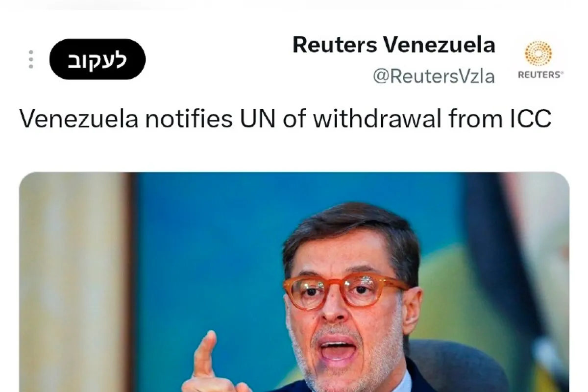Open the three-dot more options menu
The image size is (588, 392).
[x=31, y=59]
